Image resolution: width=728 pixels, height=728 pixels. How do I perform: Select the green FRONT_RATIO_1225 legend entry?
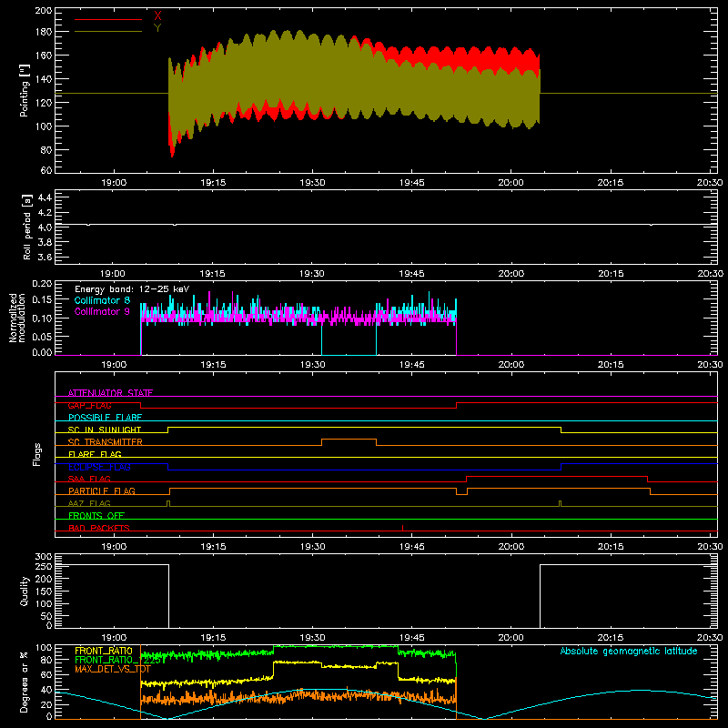[117, 660]
